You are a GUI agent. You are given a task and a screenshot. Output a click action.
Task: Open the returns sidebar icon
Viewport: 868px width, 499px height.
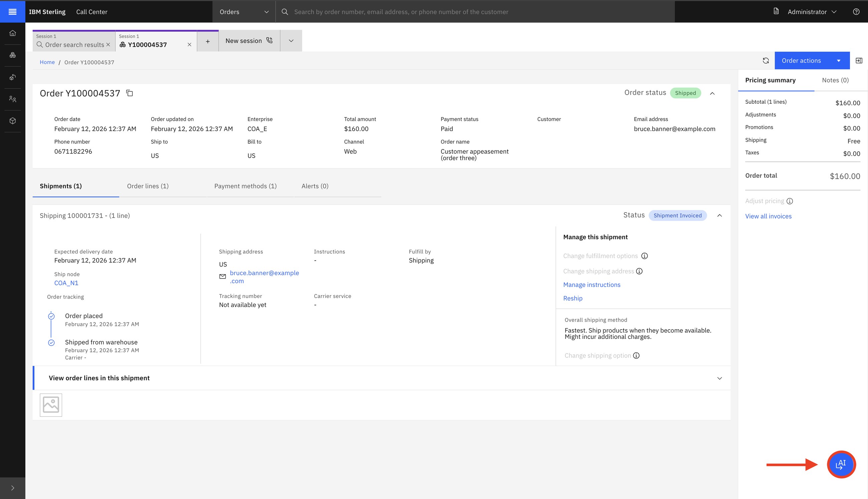click(x=13, y=77)
